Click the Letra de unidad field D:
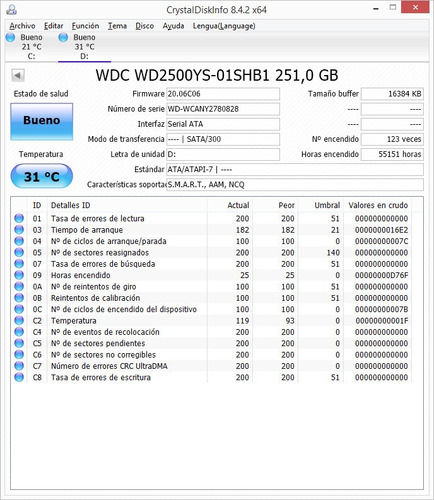Image resolution: width=434 pixels, height=500 pixels. [223, 154]
